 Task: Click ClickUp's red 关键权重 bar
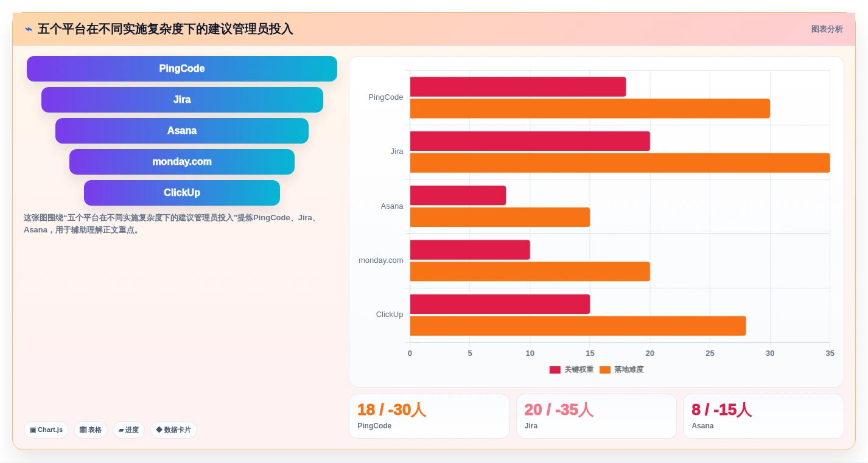pos(500,304)
